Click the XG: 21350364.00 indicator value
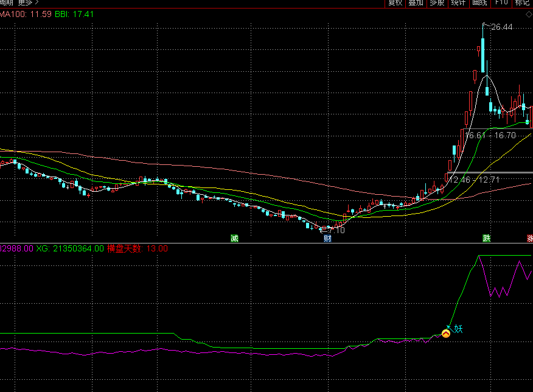The width and height of the screenshot is (533, 392). 70,248
